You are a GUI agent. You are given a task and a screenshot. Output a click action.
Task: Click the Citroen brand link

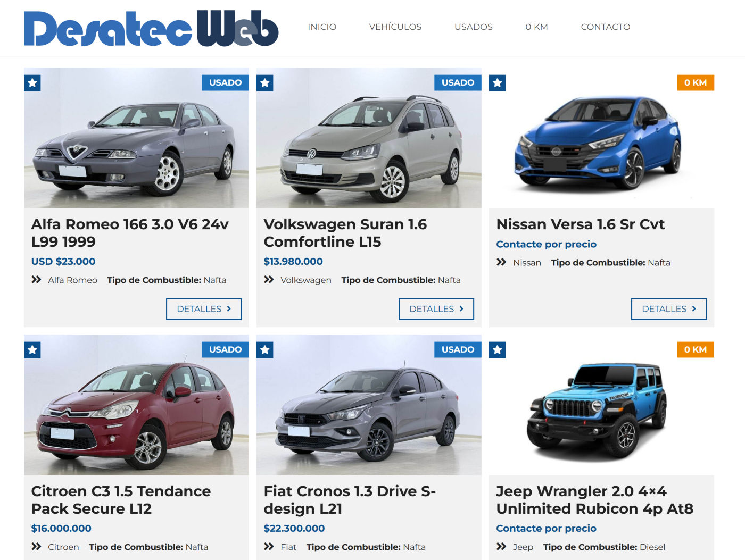tap(63, 547)
